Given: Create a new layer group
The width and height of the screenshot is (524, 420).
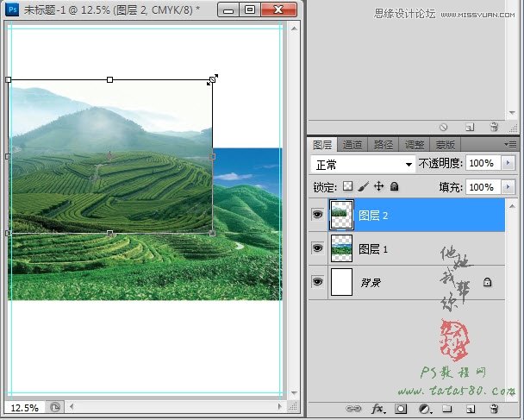Looking at the screenshot, I should tap(447, 408).
